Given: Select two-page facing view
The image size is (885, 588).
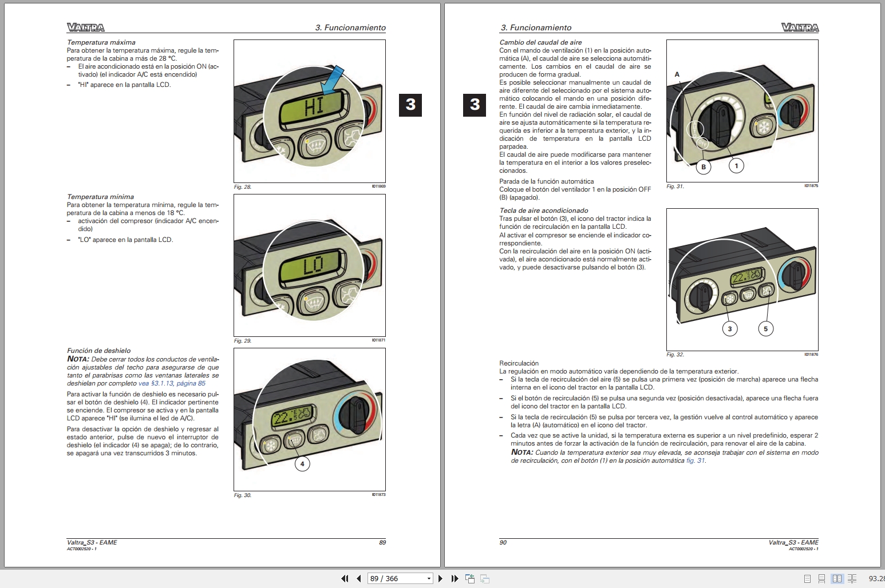Looking at the screenshot, I should [837, 578].
